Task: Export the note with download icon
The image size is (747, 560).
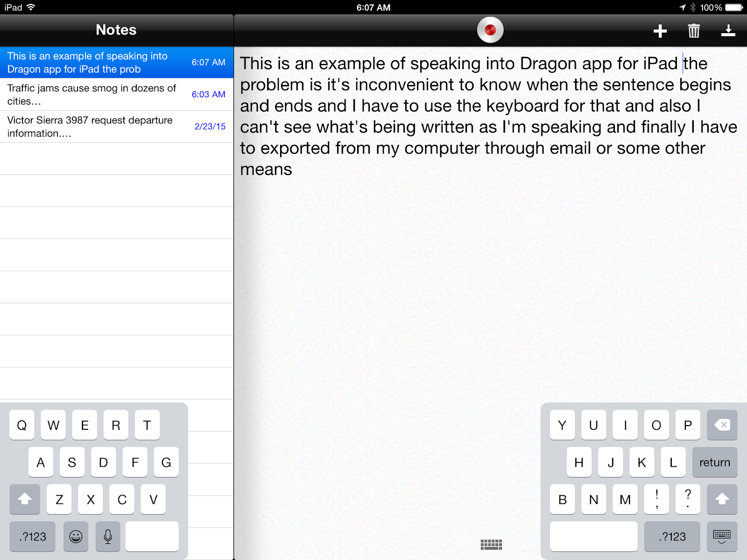Action: point(728,31)
